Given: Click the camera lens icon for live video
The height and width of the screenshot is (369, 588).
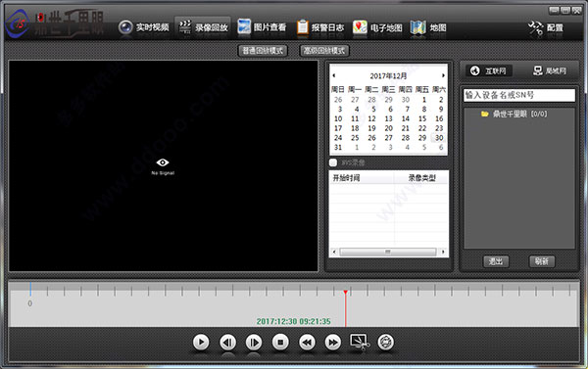Looking at the screenshot, I should 125,27.
